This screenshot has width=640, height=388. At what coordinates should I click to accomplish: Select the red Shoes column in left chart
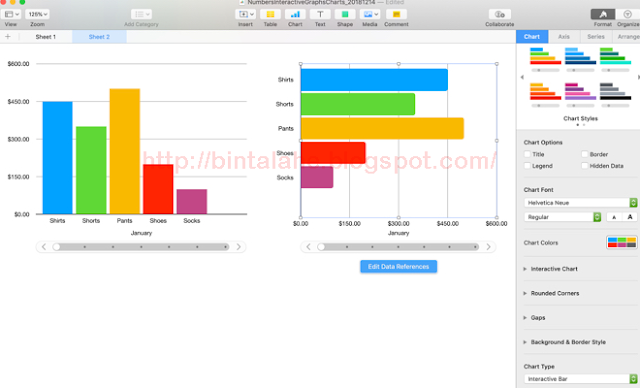(x=158, y=189)
